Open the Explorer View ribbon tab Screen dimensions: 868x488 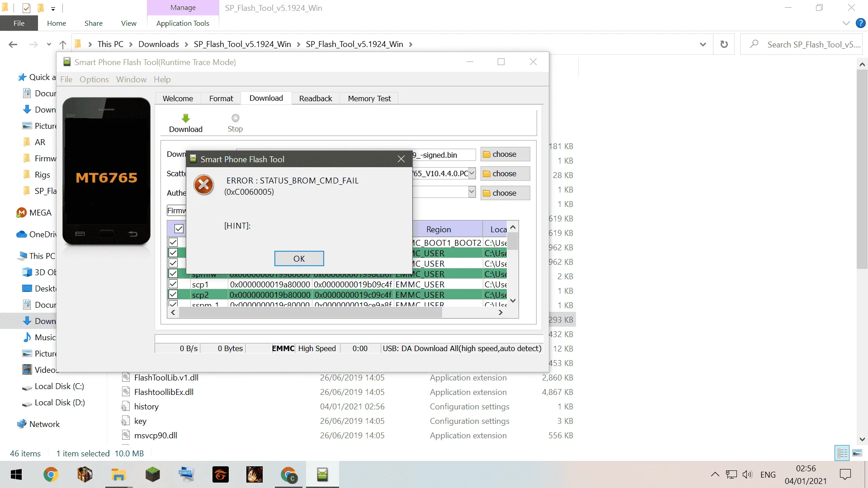tap(128, 23)
